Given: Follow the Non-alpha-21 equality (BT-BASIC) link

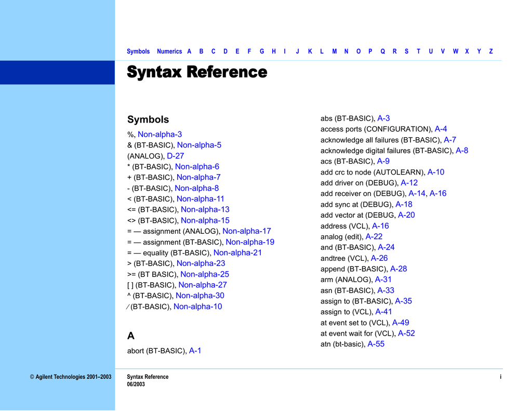Looking at the screenshot, I should pos(237,253).
